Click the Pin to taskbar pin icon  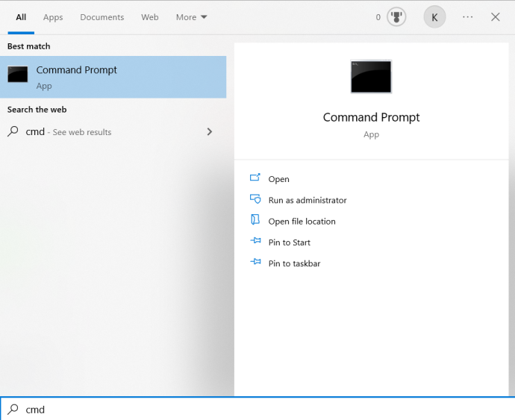(x=255, y=262)
